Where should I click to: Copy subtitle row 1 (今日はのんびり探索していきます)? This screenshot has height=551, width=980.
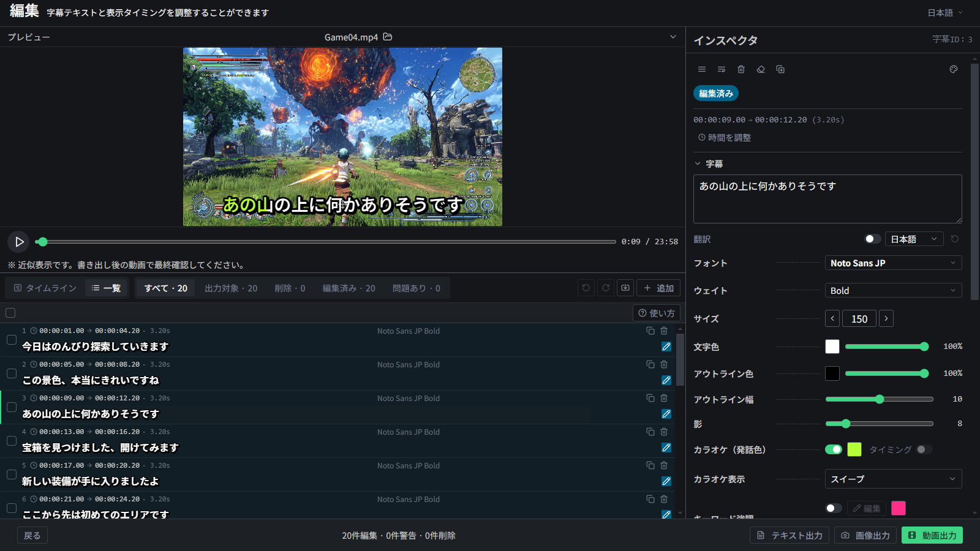click(650, 331)
